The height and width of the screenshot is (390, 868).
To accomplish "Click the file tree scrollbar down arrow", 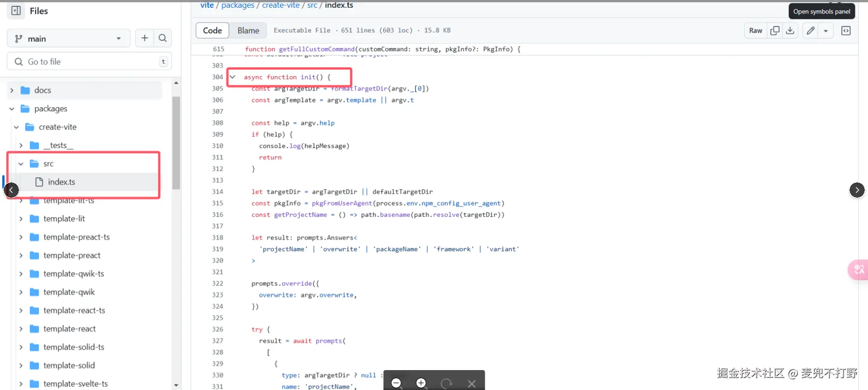I will pyautogui.click(x=176, y=385).
